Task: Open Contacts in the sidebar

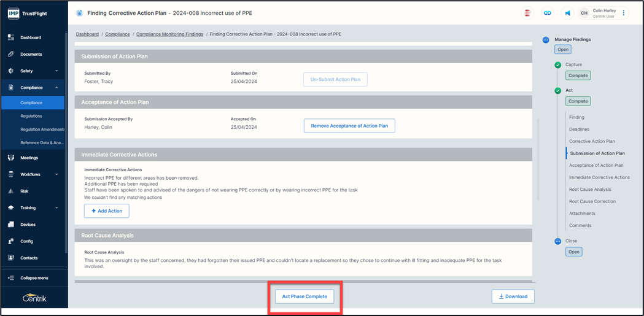Action: point(29,258)
